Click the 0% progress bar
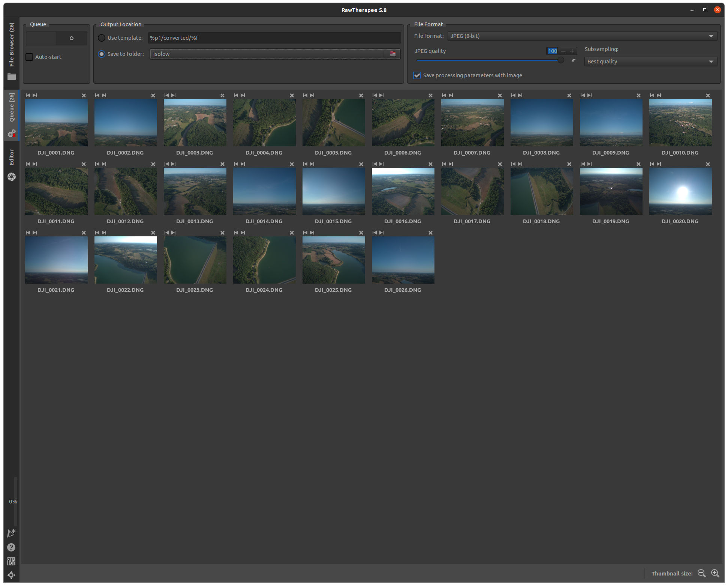The height and width of the screenshot is (586, 728). [x=15, y=502]
